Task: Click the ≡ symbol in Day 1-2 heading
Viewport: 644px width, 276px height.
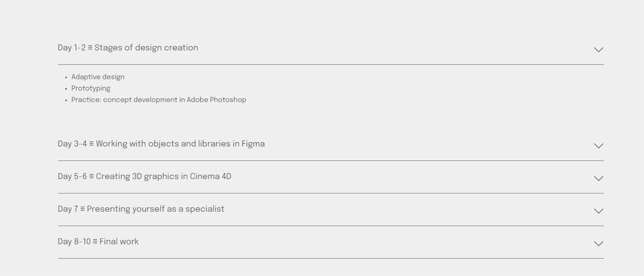Action: (x=90, y=48)
